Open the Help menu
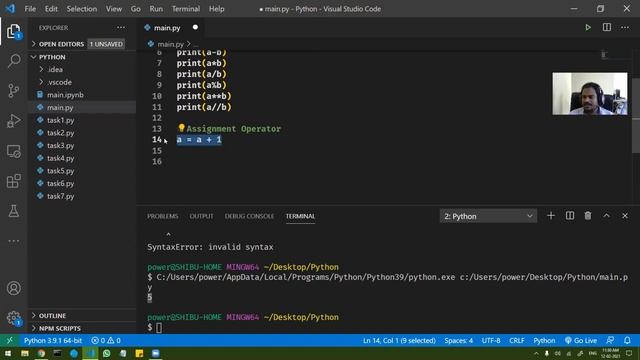 click(216, 9)
